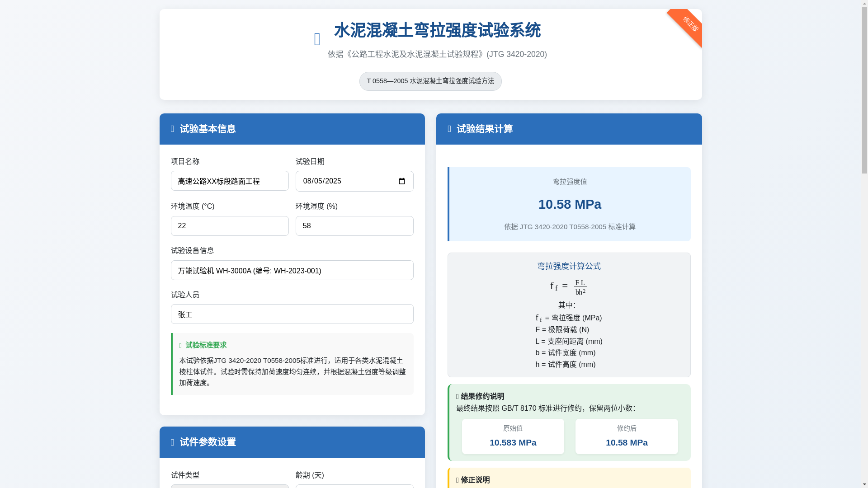Image resolution: width=868 pixels, height=488 pixels.
Task: Click the b = 试件宽度 (mm) line
Action: click(x=566, y=353)
